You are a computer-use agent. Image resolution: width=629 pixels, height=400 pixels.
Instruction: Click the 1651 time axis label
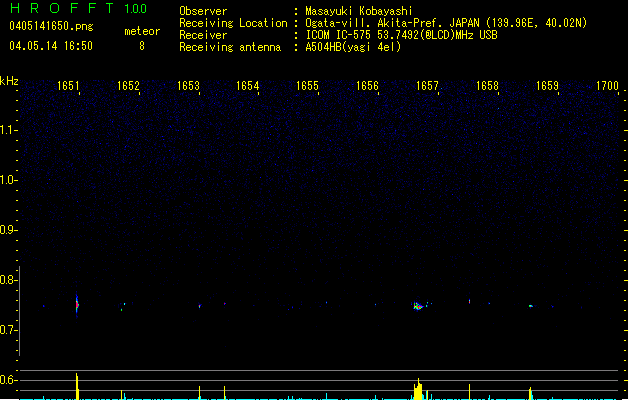68,86
